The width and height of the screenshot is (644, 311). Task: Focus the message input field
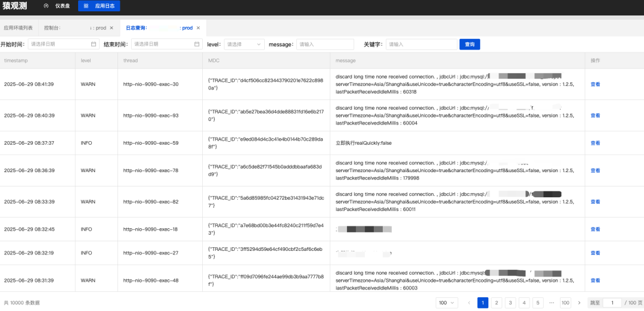click(x=325, y=44)
